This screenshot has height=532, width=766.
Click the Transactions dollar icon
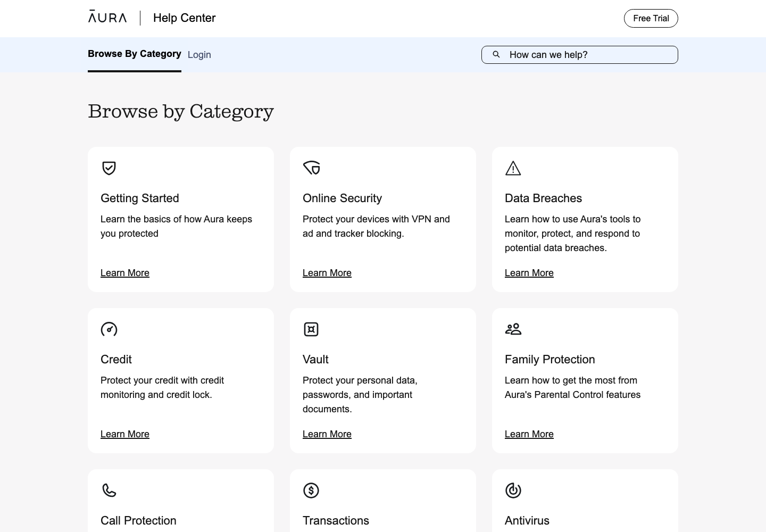coord(311,491)
